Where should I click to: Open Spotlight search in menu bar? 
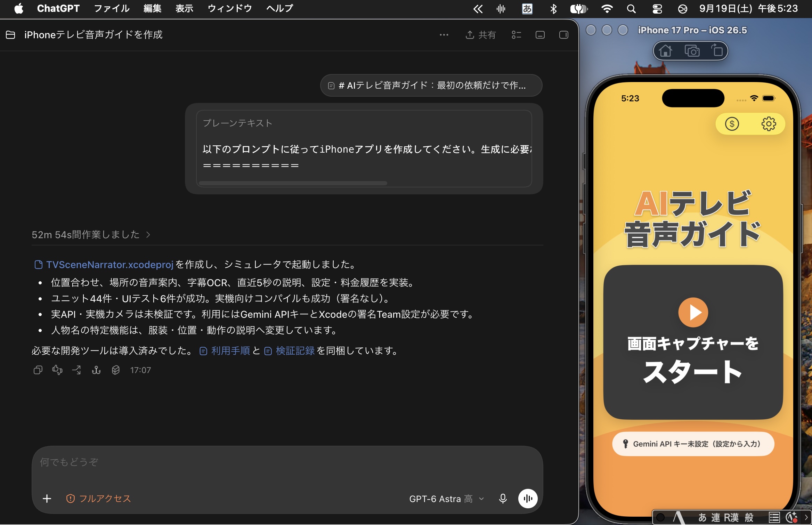click(x=631, y=9)
